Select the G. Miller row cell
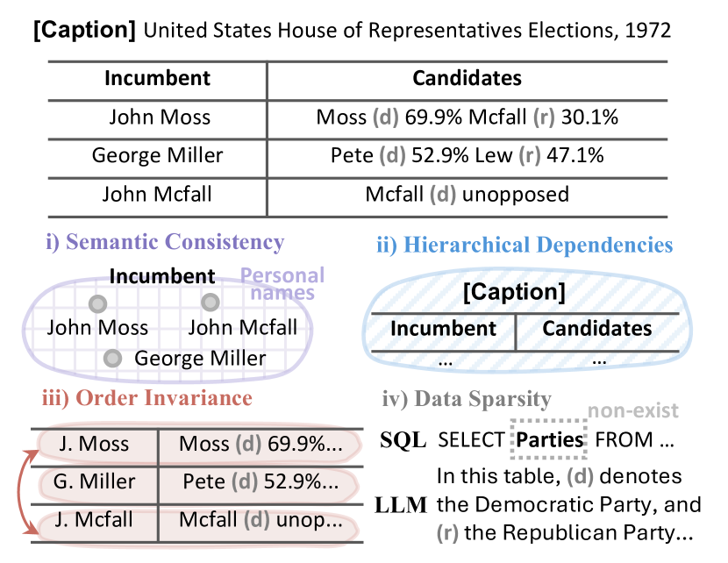The height and width of the screenshot is (563, 728). point(94,481)
